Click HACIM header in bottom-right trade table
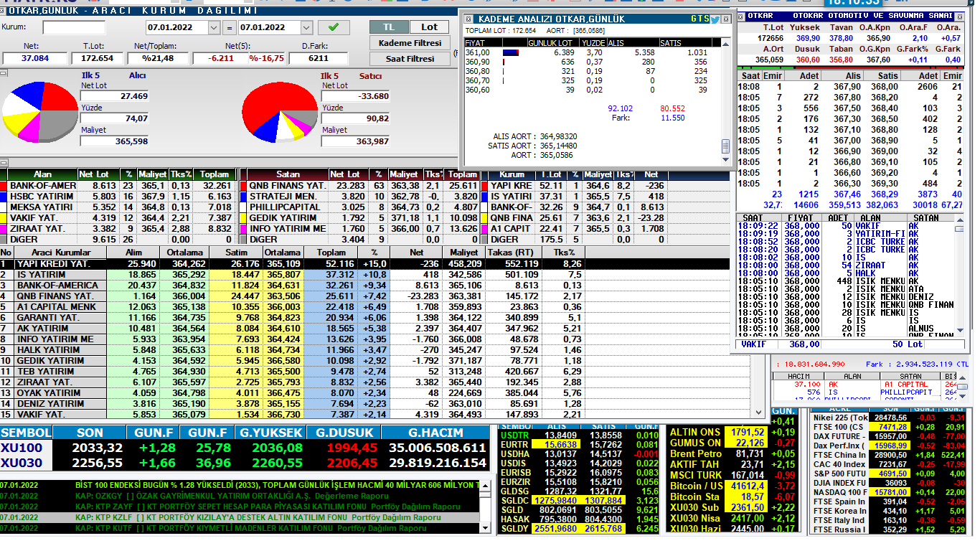This screenshot has width=980, height=551. click(x=798, y=376)
